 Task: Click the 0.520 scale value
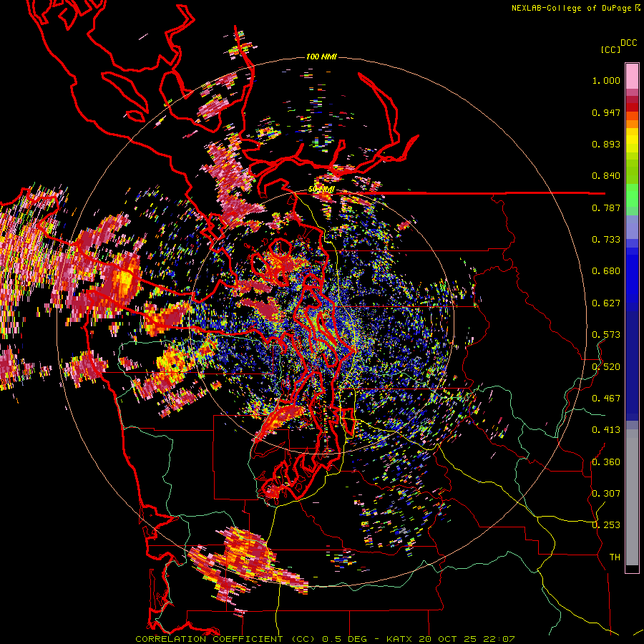pos(606,367)
